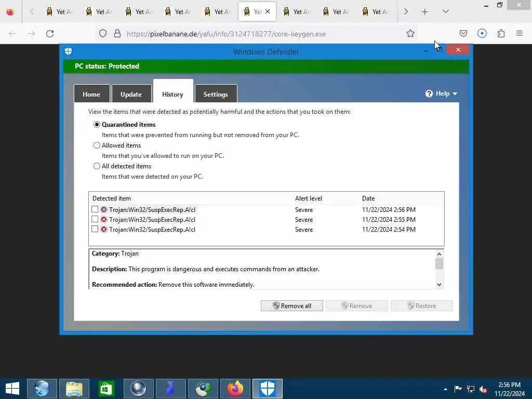Select the Quarantined items radio button

click(97, 125)
